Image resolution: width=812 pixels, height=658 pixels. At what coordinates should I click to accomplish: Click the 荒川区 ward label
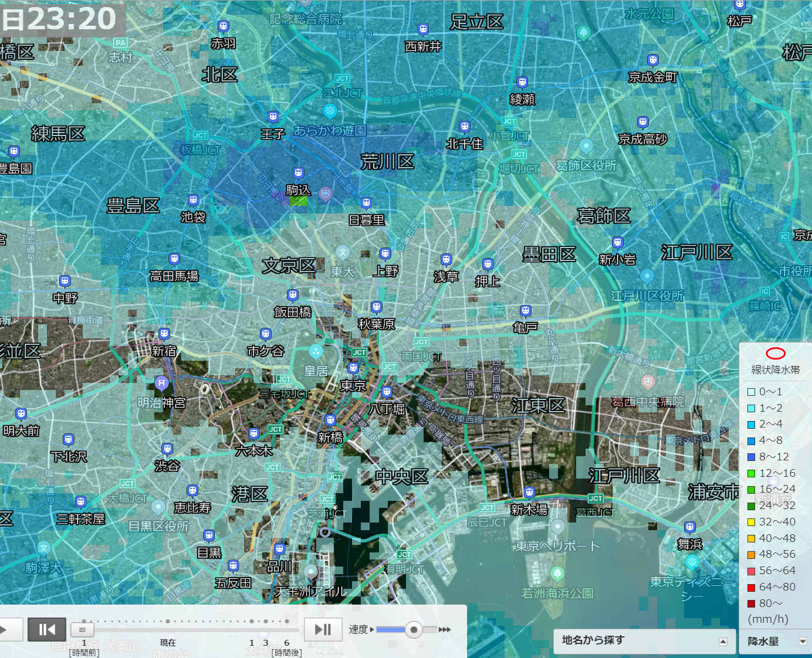pos(387,162)
